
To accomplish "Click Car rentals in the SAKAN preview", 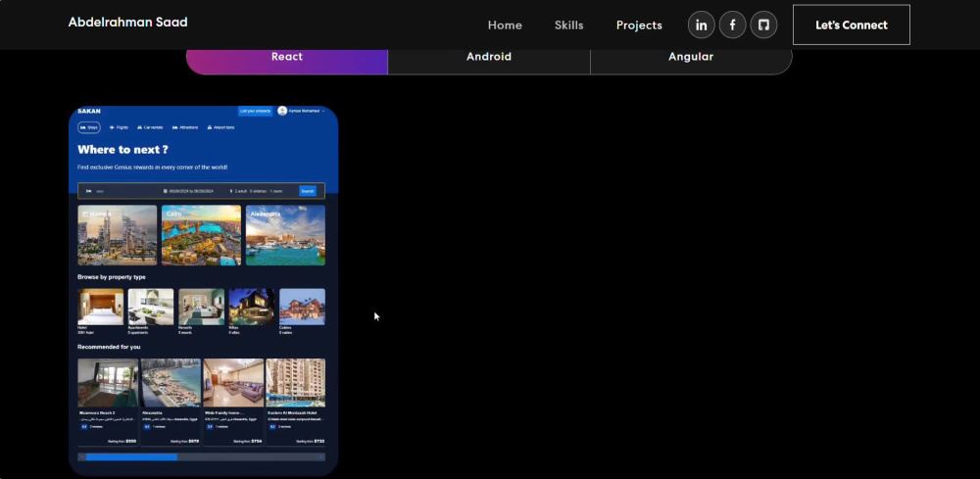I will point(150,127).
